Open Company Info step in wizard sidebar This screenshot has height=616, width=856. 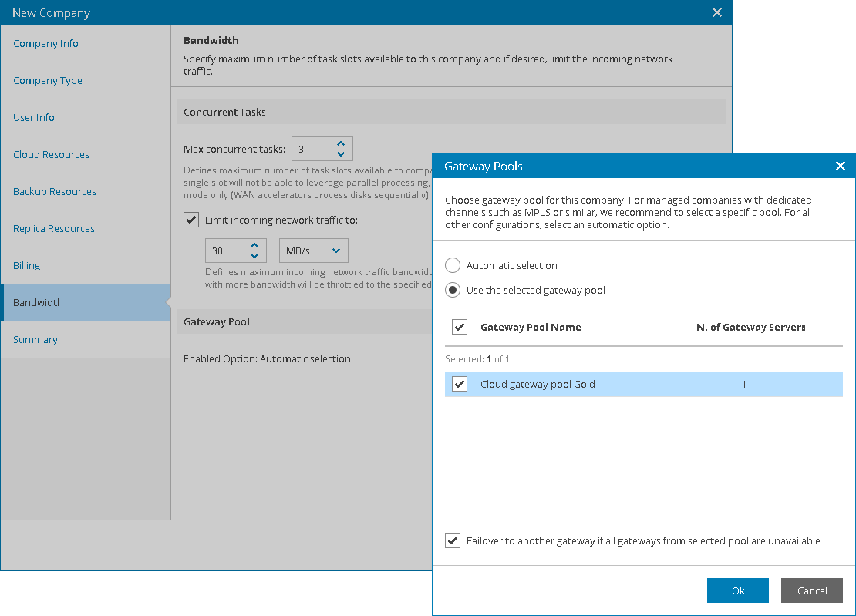click(45, 44)
